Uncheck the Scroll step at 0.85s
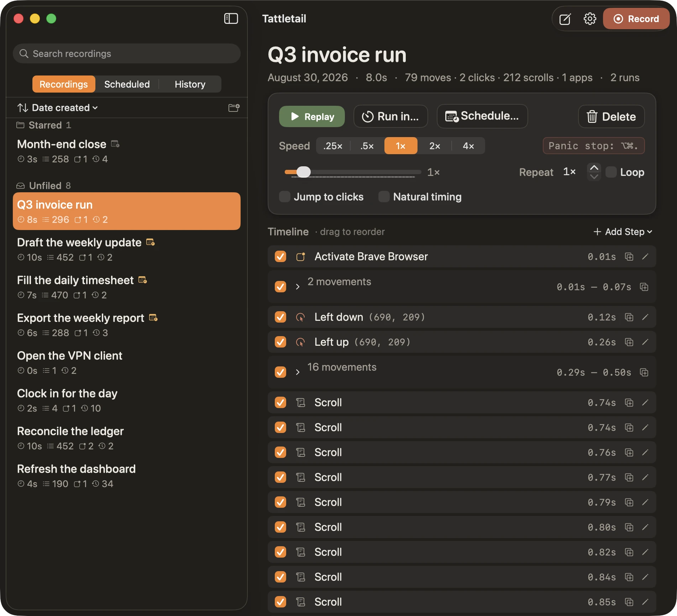 coord(280,602)
